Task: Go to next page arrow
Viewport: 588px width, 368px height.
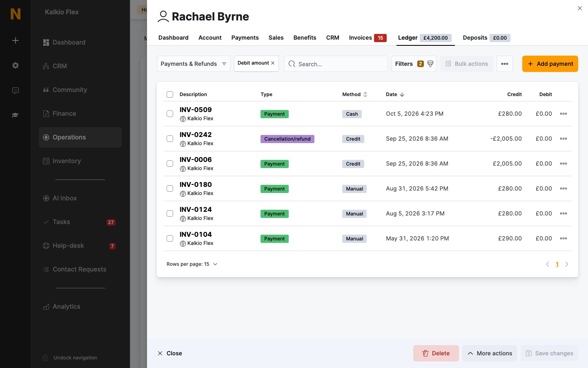Action: (567, 264)
